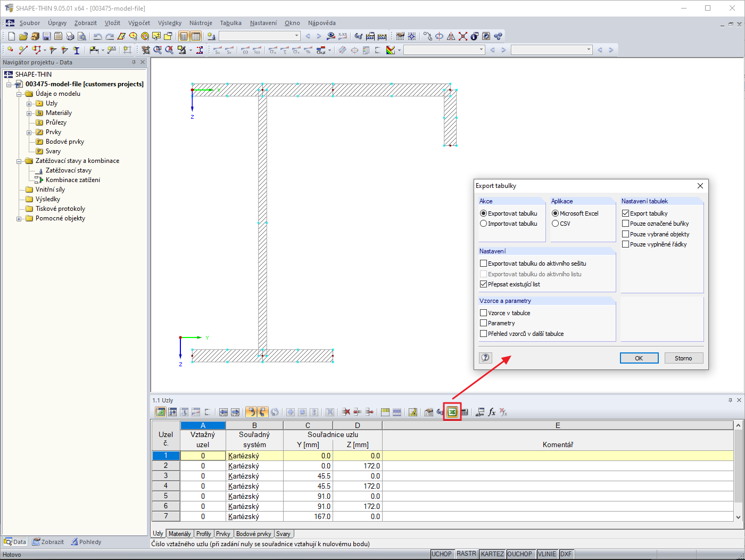Uncheck Přepsat existující list

click(x=483, y=284)
